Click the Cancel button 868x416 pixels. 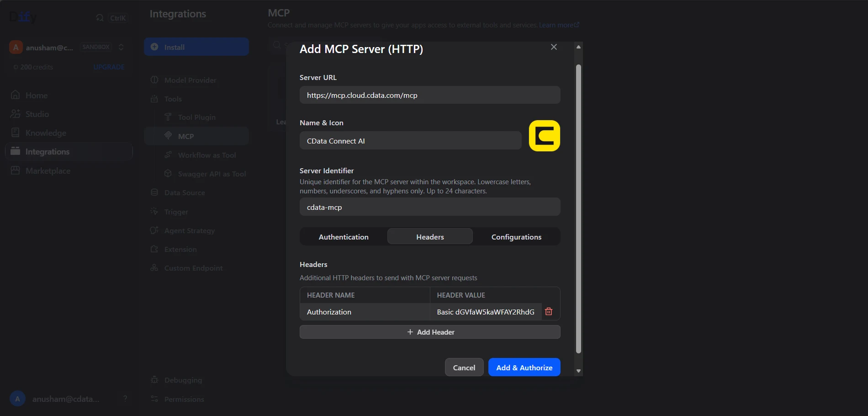click(x=464, y=368)
